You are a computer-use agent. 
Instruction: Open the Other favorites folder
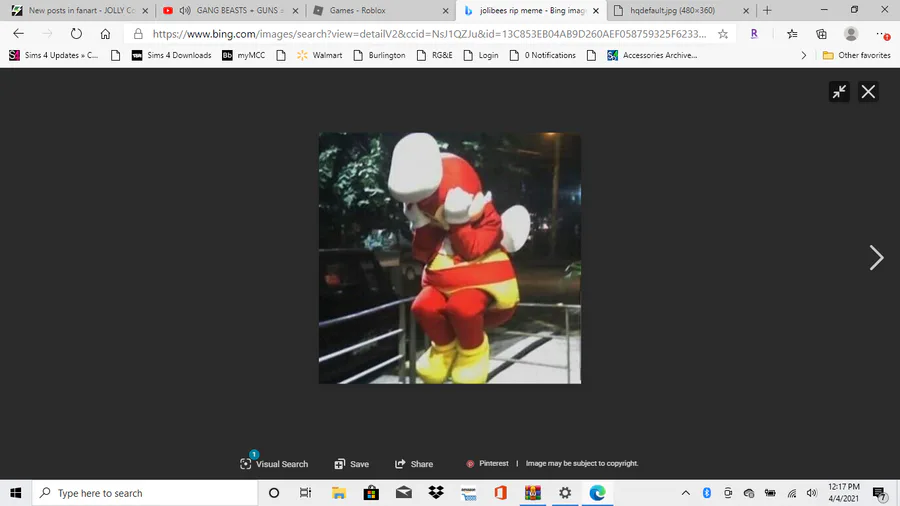coord(856,55)
